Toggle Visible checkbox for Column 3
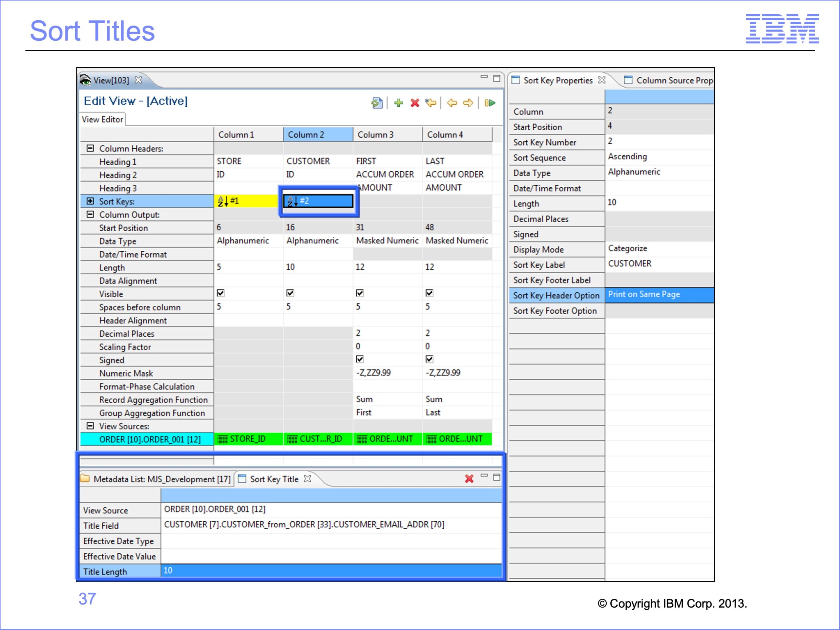Image resolution: width=840 pixels, height=630 pixels. pos(360,293)
